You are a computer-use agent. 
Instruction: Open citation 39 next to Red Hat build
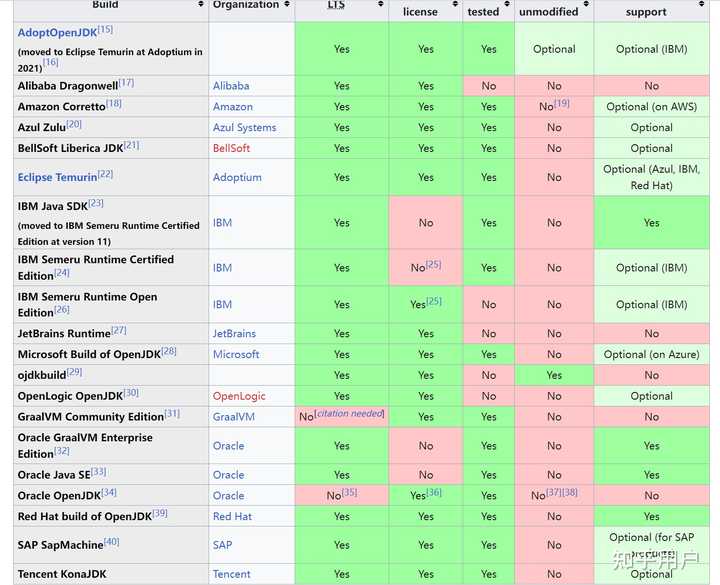(160, 513)
